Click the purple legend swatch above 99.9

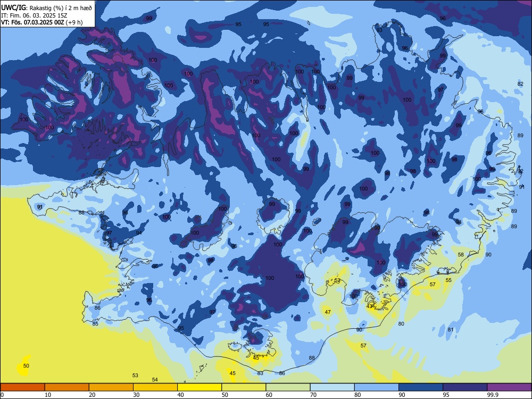[509, 387]
